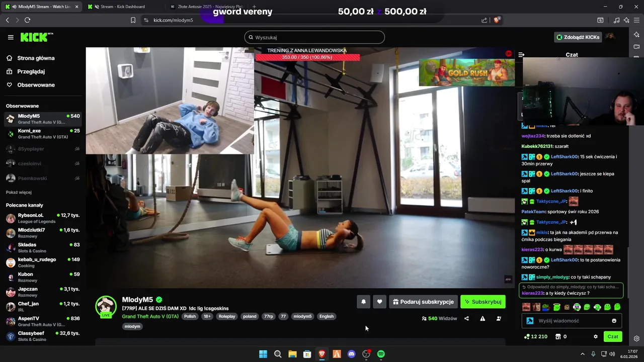This screenshot has width=644, height=362.
Task: Click Zdobądź KICKs button
Action: [x=578, y=37]
